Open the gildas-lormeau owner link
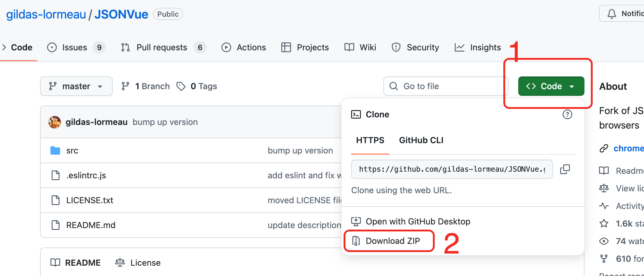This screenshot has width=644, height=276. click(46, 14)
